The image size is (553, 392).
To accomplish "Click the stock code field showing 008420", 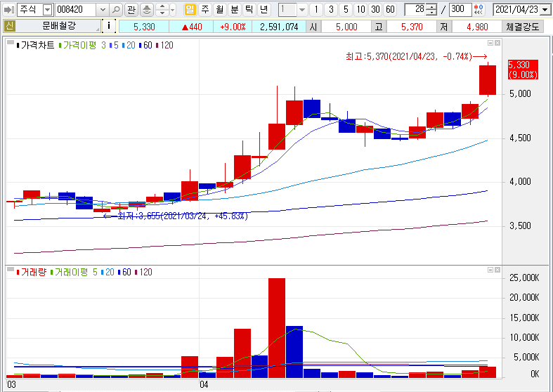I will (x=77, y=10).
